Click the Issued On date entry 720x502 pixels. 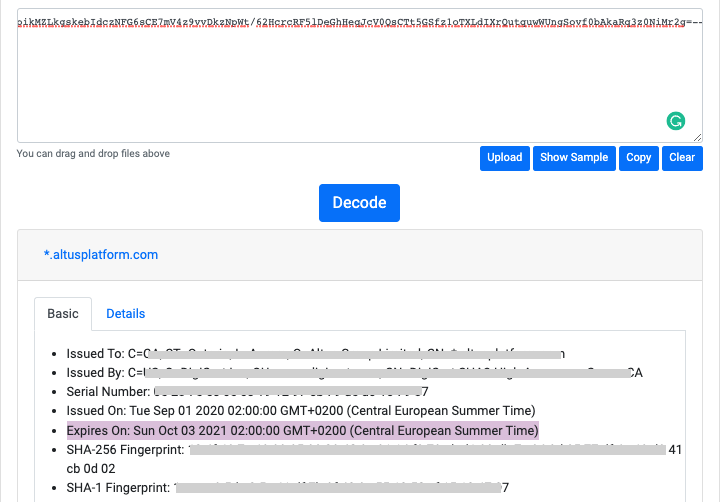[301, 411]
